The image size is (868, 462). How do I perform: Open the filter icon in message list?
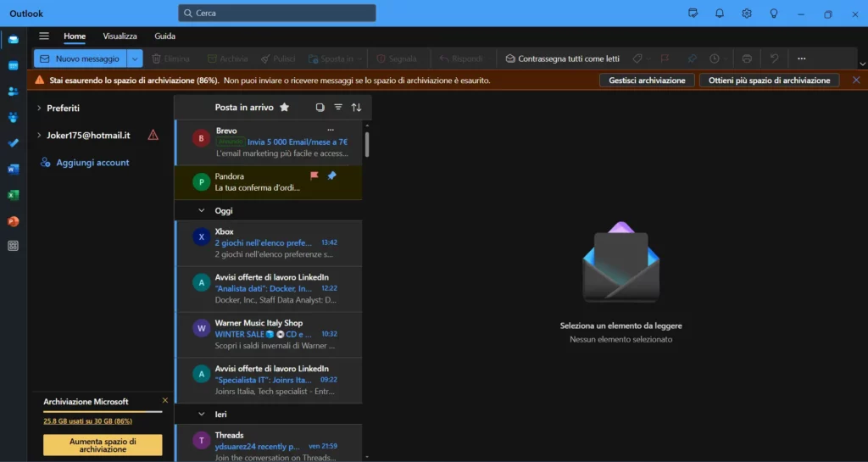click(x=338, y=108)
